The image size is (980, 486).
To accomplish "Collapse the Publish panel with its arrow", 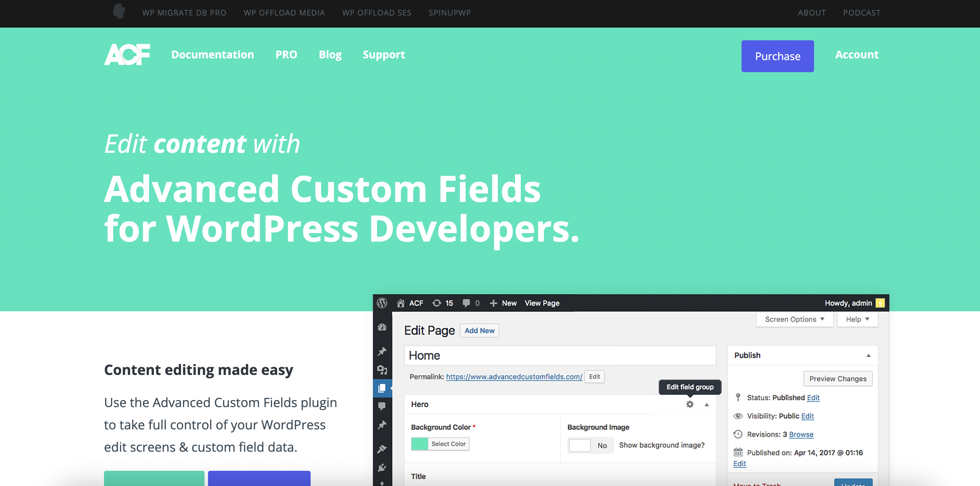I will coord(869,355).
